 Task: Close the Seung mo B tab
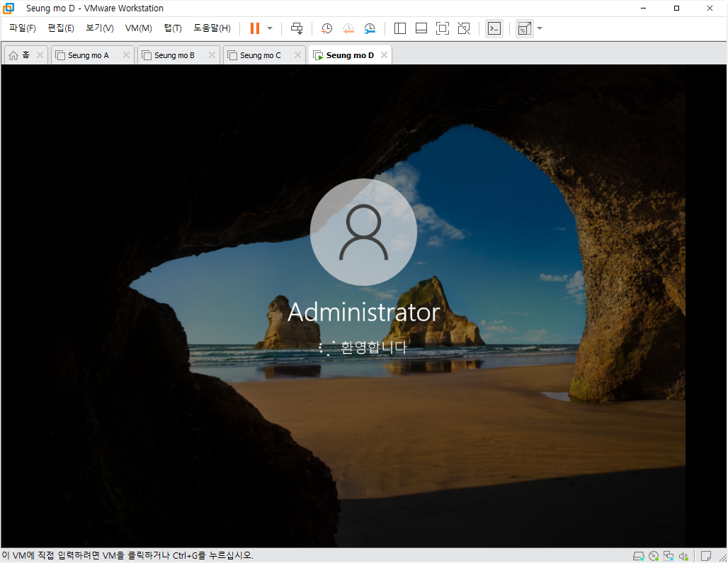click(212, 55)
